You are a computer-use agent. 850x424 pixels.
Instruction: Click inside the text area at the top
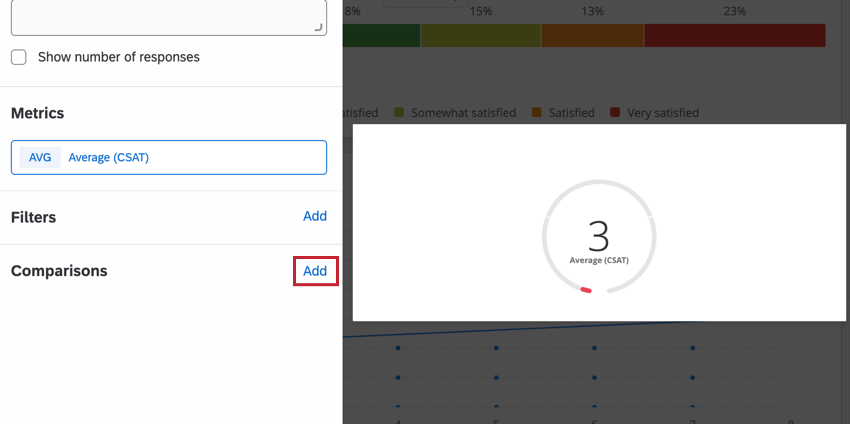pos(169,17)
